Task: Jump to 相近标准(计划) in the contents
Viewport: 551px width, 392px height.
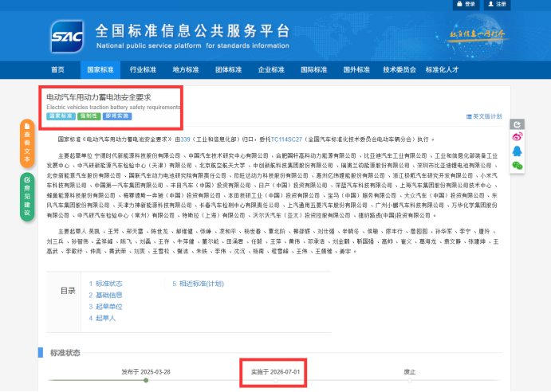Action: coord(199,284)
